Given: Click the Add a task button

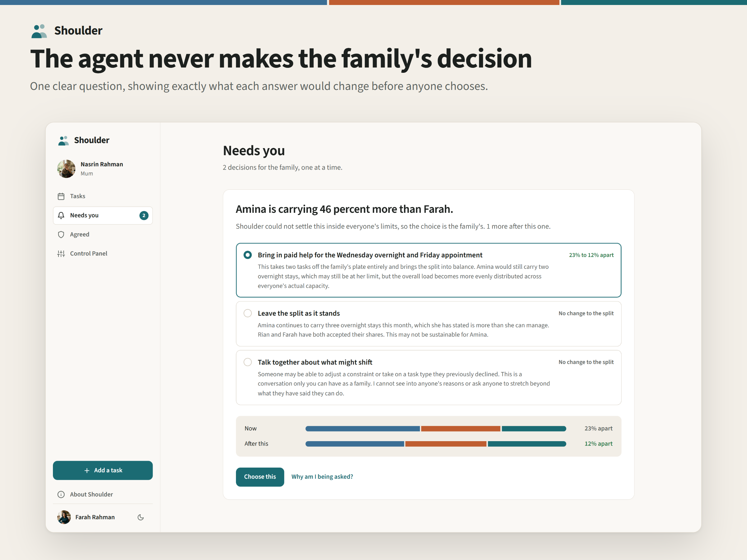Looking at the screenshot, I should tap(103, 470).
